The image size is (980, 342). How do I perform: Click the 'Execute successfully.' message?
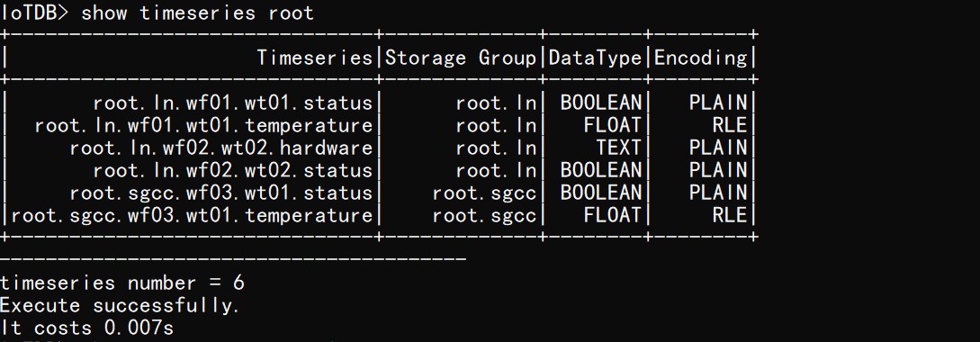pyautogui.click(x=120, y=306)
